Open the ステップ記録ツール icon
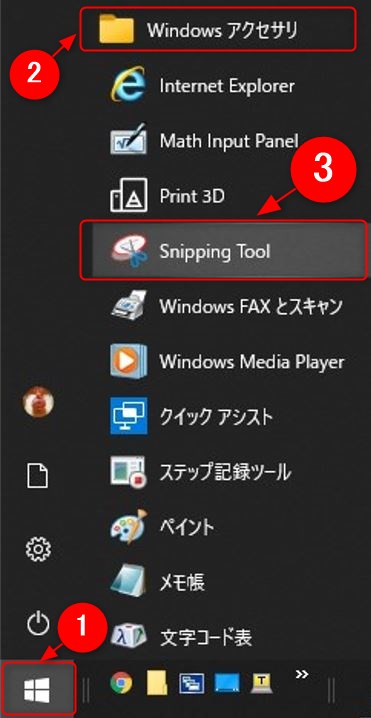Image resolution: width=371 pixels, height=718 pixels. [x=129, y=472]
